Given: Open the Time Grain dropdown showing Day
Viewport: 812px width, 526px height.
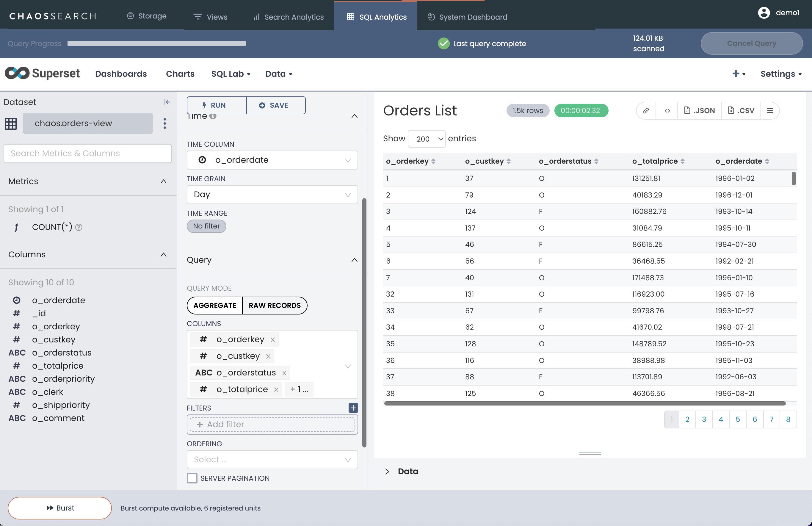Looking at the screenshot, I should 272,195.
